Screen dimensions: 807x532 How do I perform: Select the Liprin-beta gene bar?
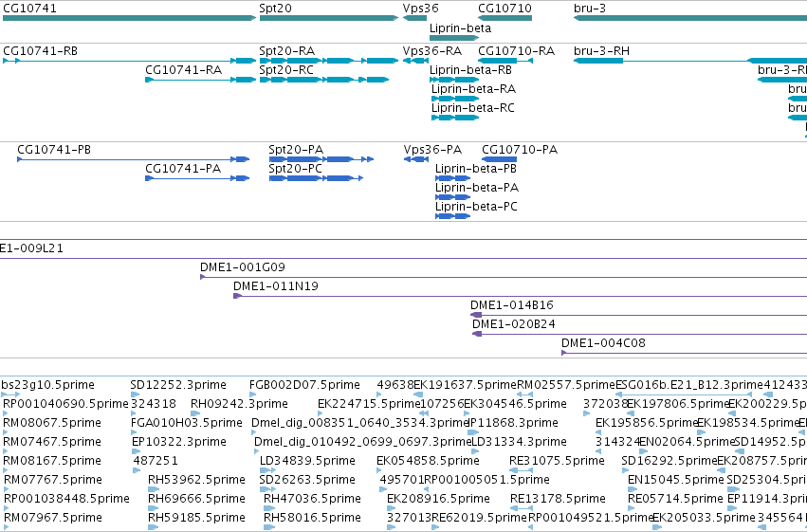(x=454, y=38)
